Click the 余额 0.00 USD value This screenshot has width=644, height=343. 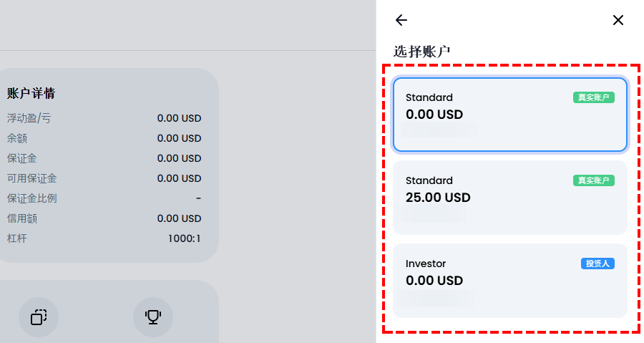point(179,138)
